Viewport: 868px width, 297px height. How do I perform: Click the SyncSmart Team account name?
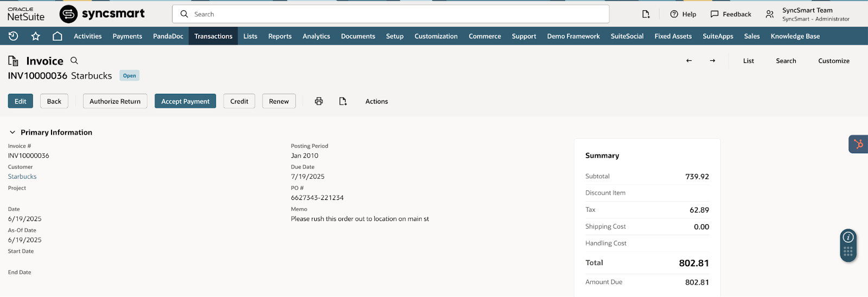tap(807, 10)
